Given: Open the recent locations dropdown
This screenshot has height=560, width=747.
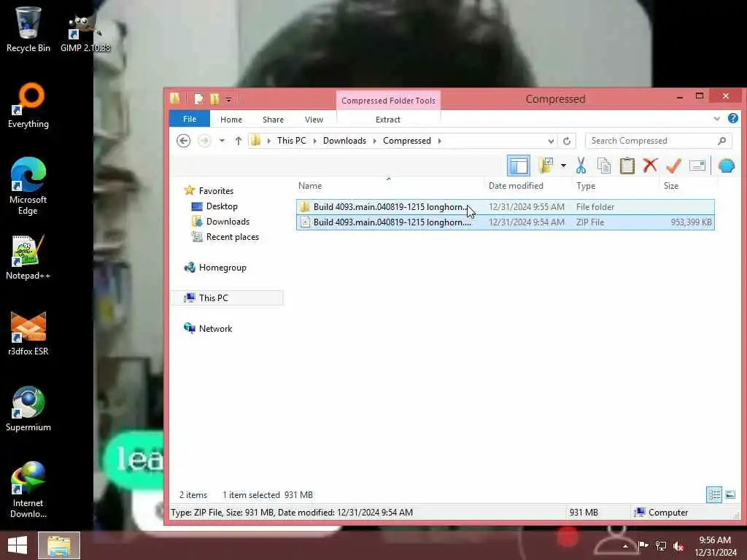Looking at the screenshot, I should [222, 141].
